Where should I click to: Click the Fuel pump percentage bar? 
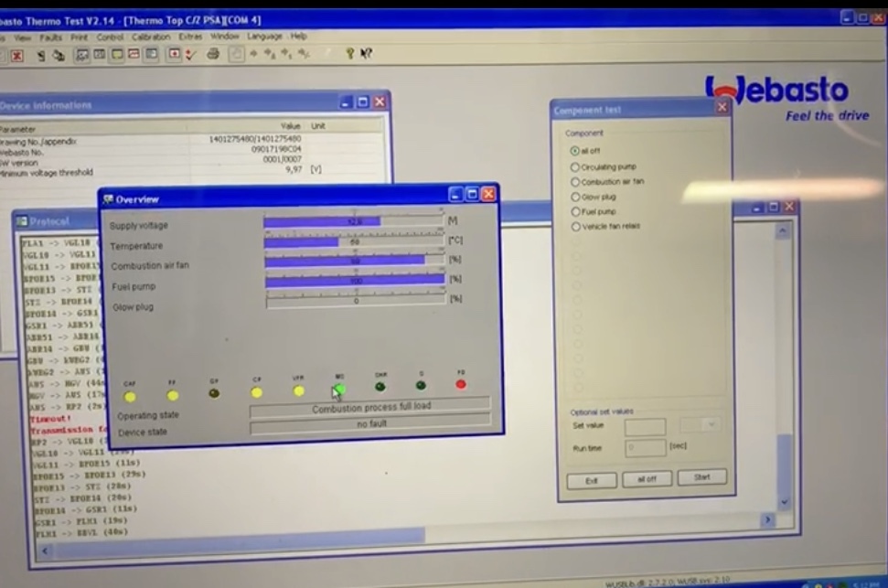pos(356,281)
